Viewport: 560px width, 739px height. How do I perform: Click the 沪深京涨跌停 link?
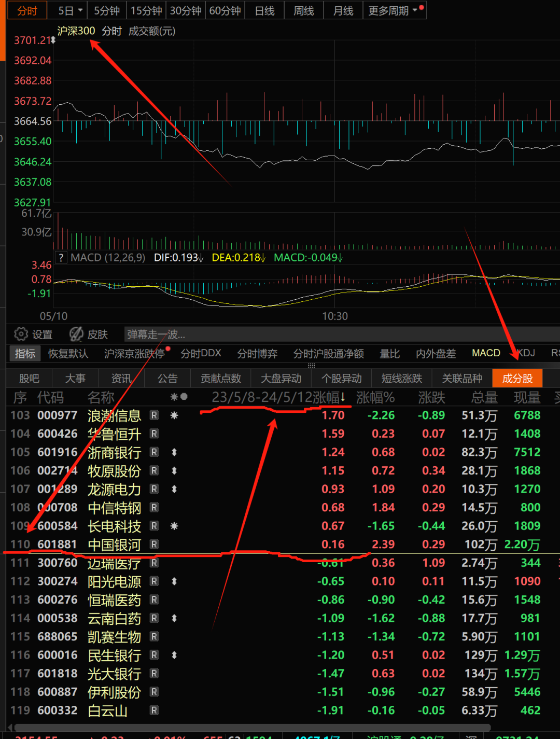click(134, 354)
